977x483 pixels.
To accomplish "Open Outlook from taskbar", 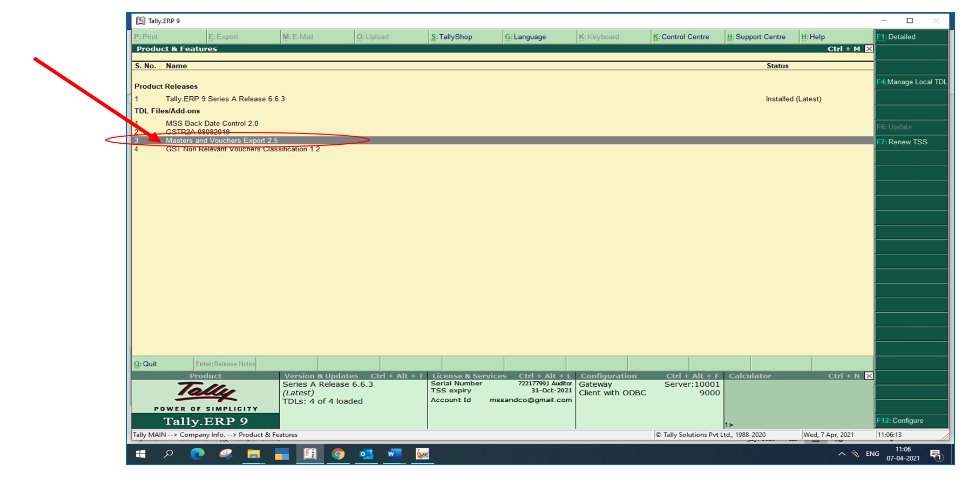I will (366, 454).
